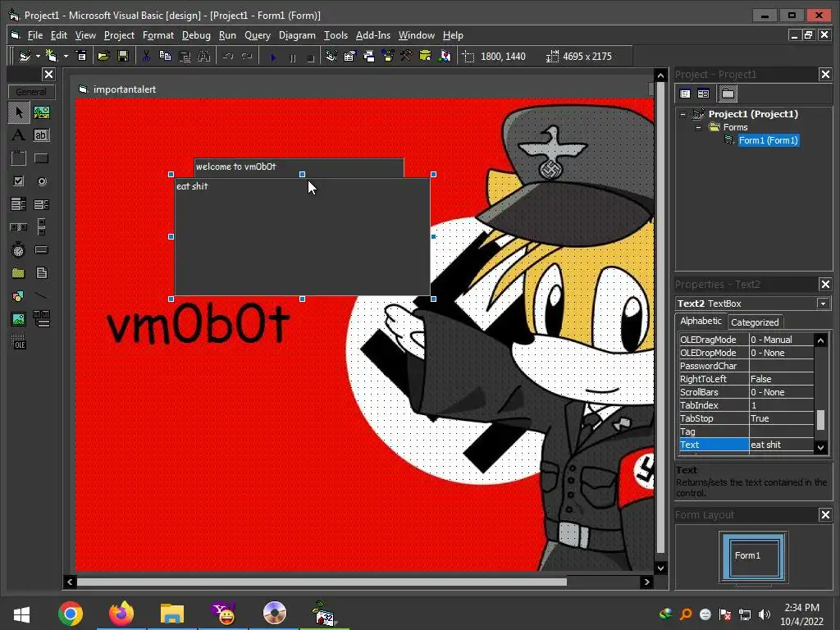This screenshot has height=630, width=840.
Task: Click the Find binoculars icon
Action: tap(204, 57)
